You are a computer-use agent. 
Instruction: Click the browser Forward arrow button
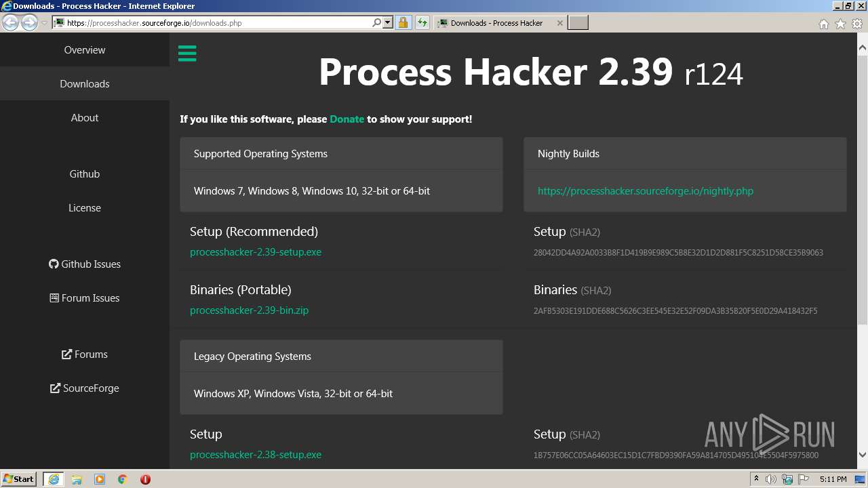[x=29, y=22]
